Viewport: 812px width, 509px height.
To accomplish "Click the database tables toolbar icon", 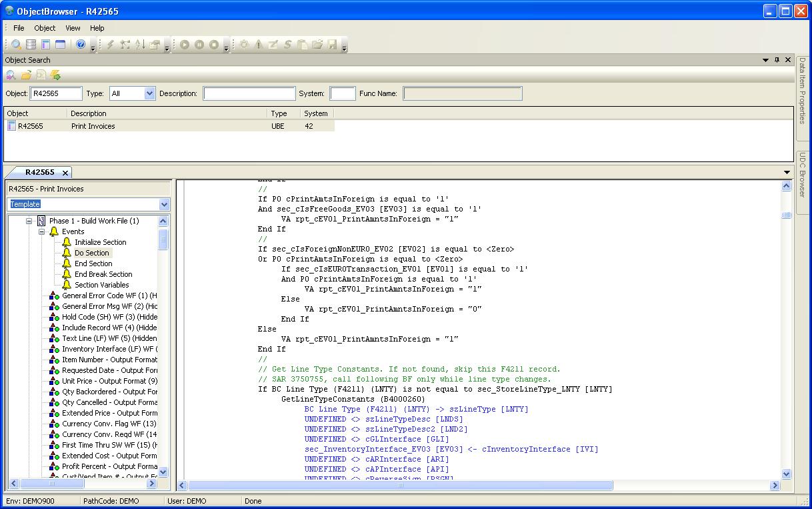I will [31, 45].
